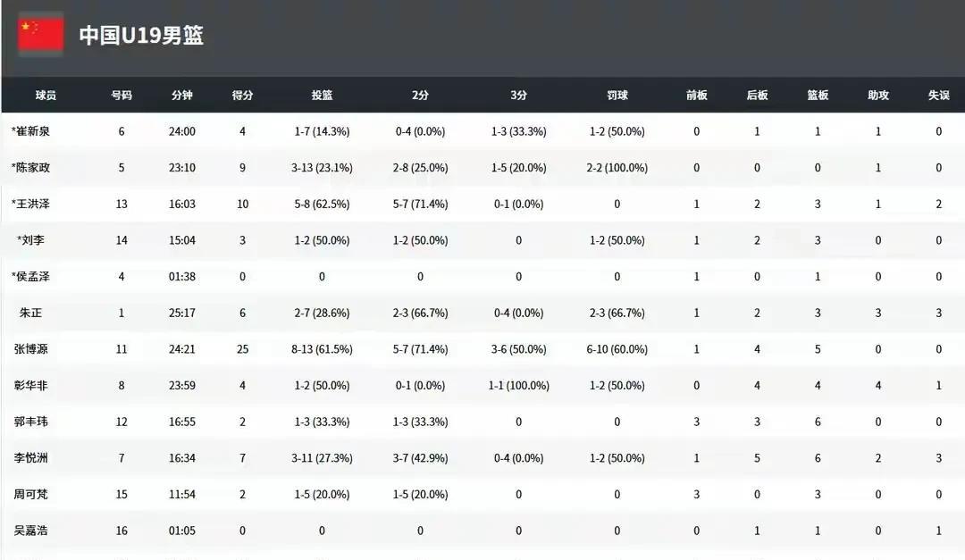
Task: Click the 前板 column header
Action: 697,95
